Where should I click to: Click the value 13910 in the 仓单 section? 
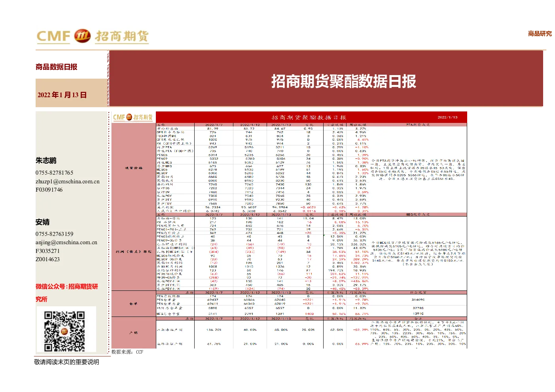coord(418,314)
